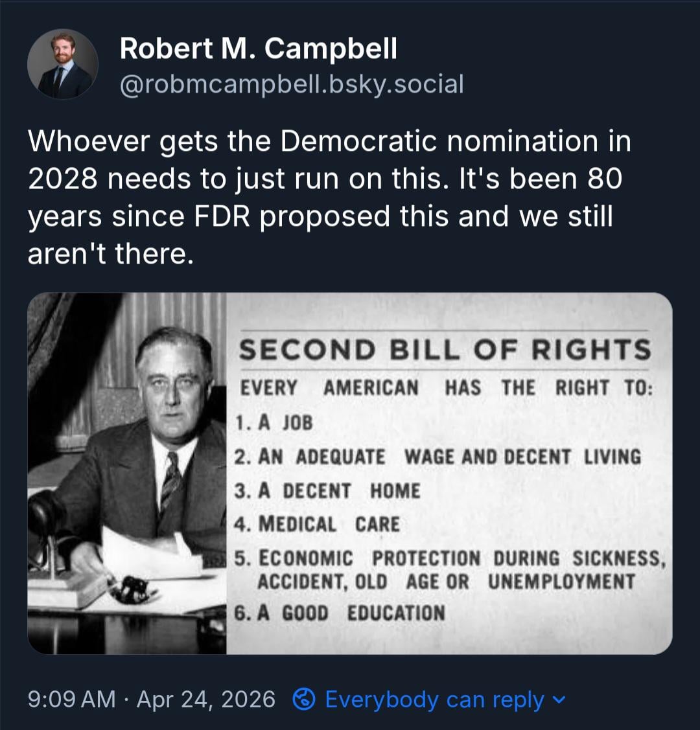Click the 'Everybody can reply' label
This screenshot has height=730, width=700.
[x=434, y=700]
